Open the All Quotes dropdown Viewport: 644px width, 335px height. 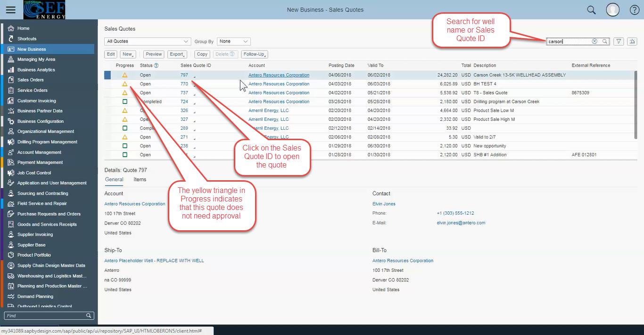(x=148, y=42)
